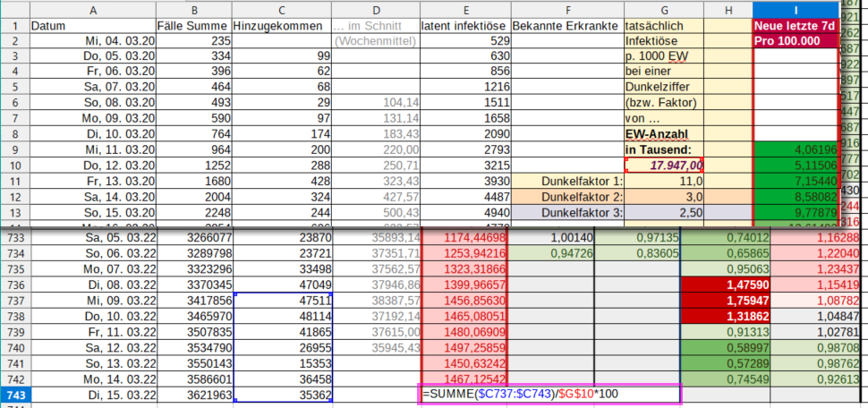
Task: Click the green cell with value 9,77879
Action: 795,212
